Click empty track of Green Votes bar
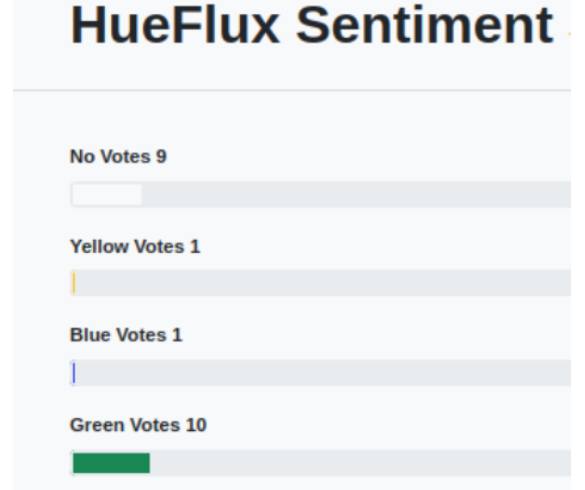Image resolution: width=585 pixels, height=490 pixels. [x=360, y=463]
